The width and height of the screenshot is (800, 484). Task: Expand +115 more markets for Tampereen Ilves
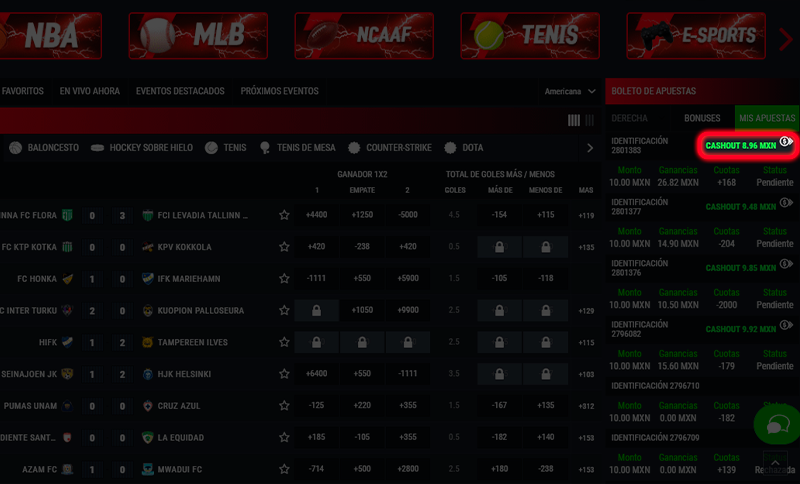586,342
